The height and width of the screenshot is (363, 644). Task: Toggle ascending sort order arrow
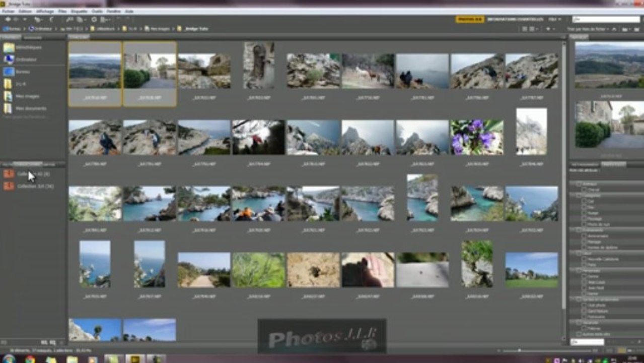click(x=614, y=29)
